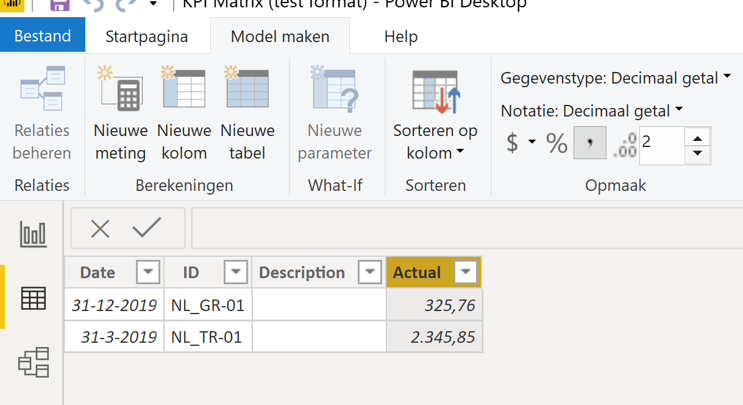Viewport: 743px width, 405px height.
Task: Open the Help tab
Action: pos(401,36)
